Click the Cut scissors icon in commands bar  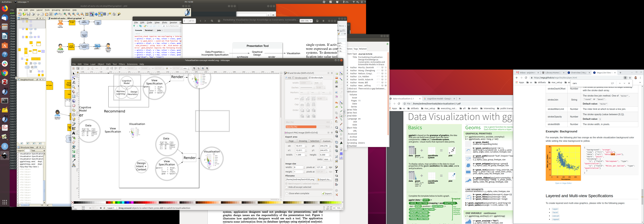[x=337, y=117]
